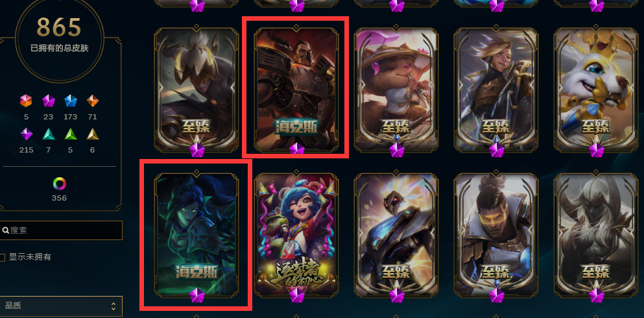644x318 pixels.
Task: Click the orange gem icon showing 71
Action: (92, 101)
